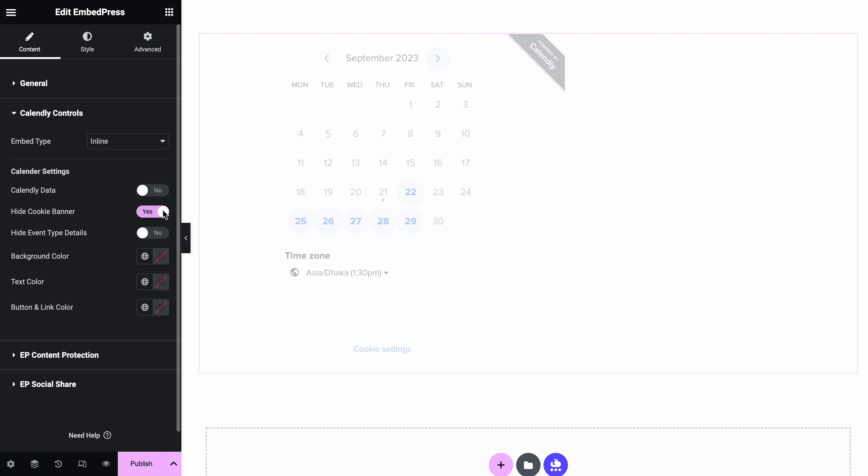Click the Publish button
This screenshot has height=476, width=868.
coord(141,464)
